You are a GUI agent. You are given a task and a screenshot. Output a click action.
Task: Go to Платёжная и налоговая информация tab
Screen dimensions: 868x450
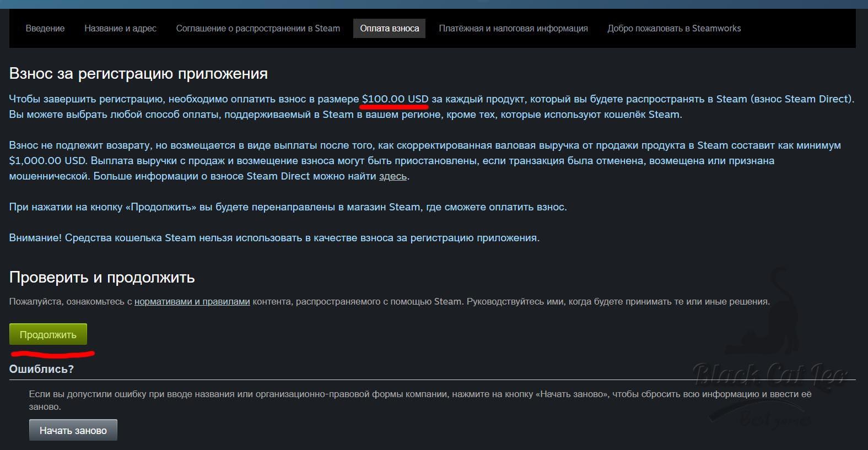point(513,28)
